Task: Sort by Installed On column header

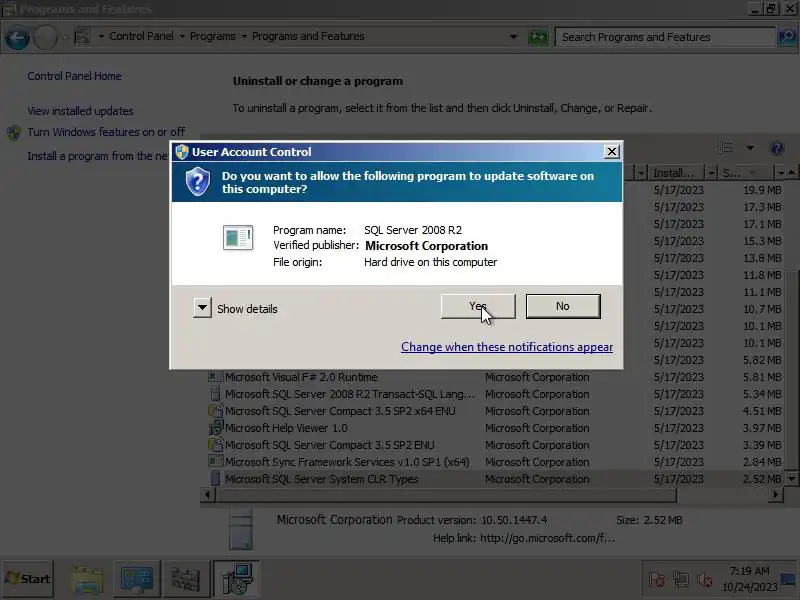Action: (677, 173)
